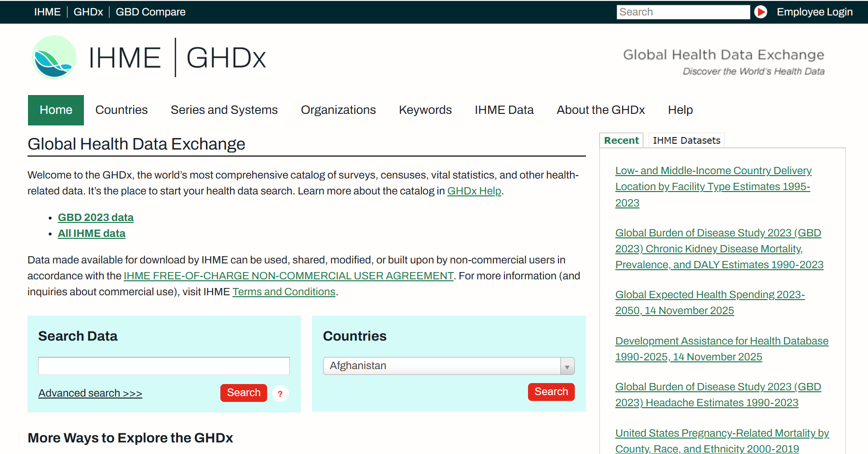868x454 pixels.
Task: Open the IHME Data menu item
Action: [504, 110]
